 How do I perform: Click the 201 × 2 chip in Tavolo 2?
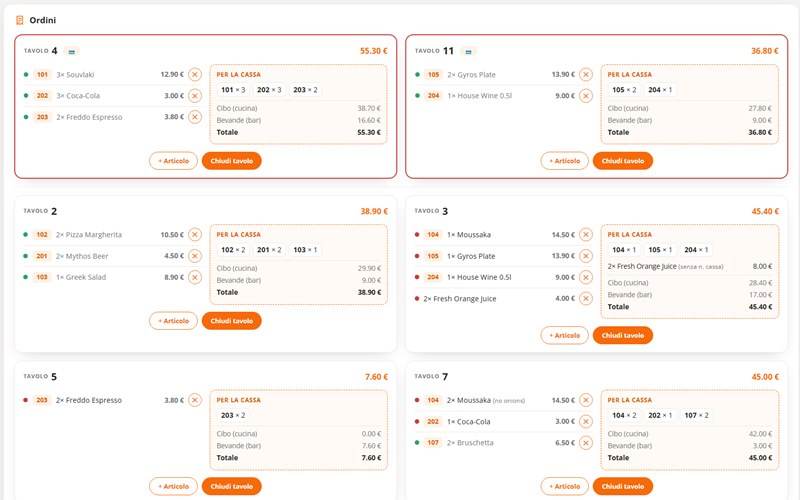pos(269,250)
